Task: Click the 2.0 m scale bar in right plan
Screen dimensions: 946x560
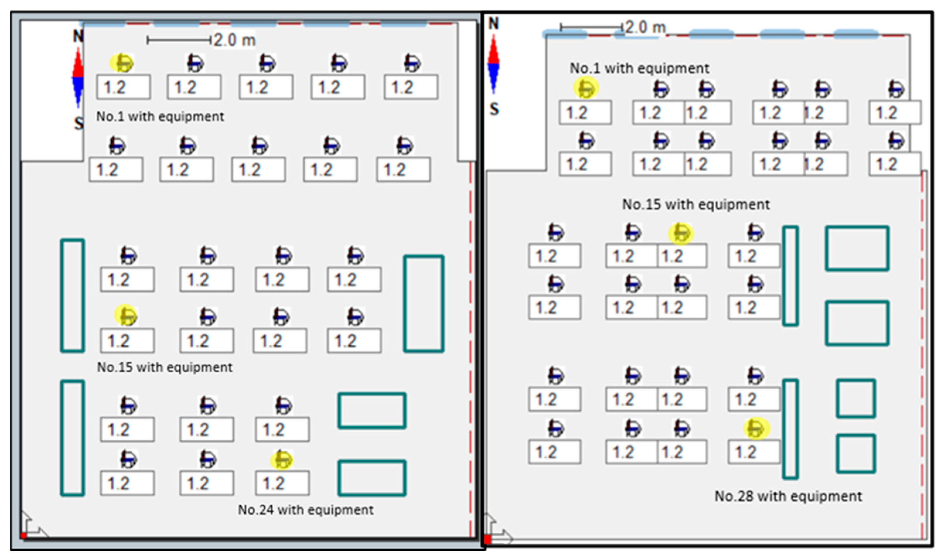Action: (x=591, y=27)
